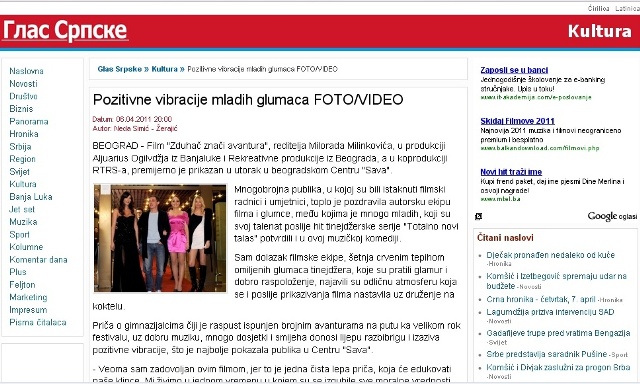Click the Google oglasi label

(612, 216)
